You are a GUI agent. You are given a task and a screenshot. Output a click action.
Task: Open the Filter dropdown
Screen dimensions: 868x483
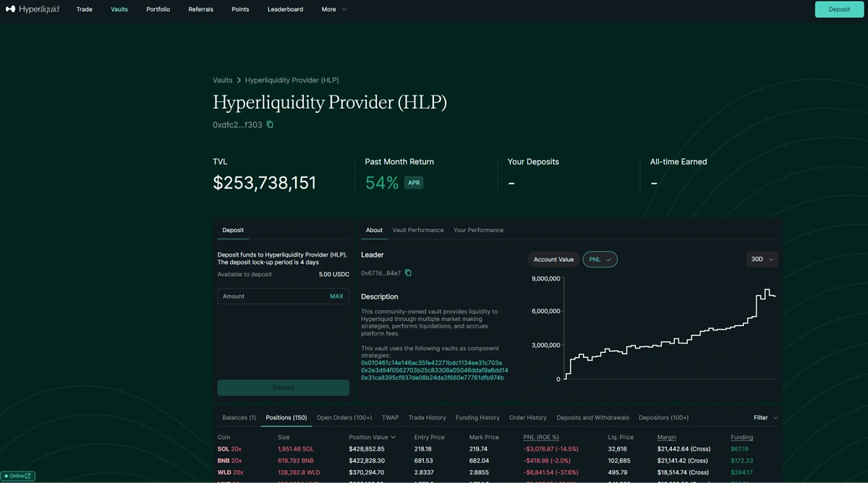(765, 417)
